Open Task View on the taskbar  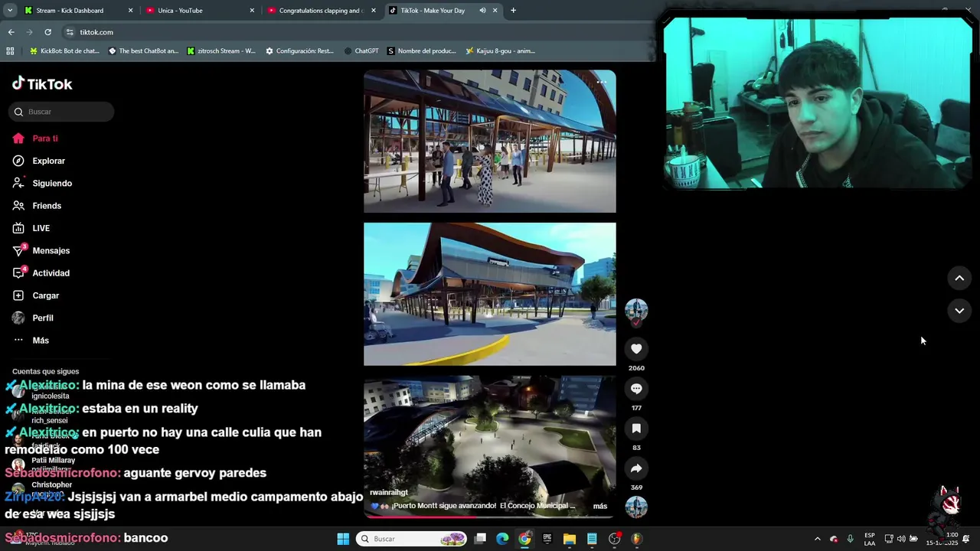tap(480, 539)
